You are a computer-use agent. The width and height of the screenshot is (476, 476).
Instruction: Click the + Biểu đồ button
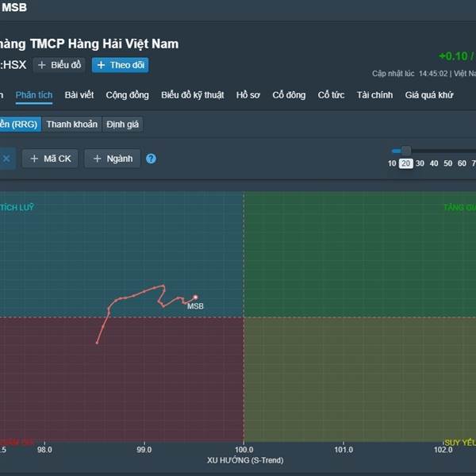[59, 65]
